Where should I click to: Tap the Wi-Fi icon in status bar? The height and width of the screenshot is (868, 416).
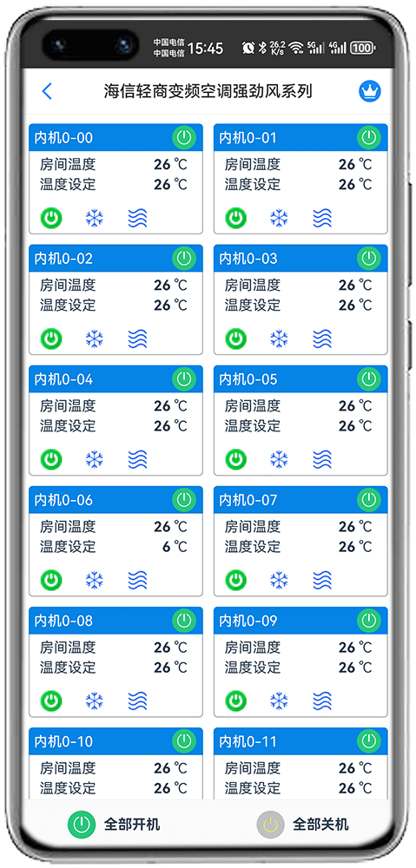[x=297, y=48]
